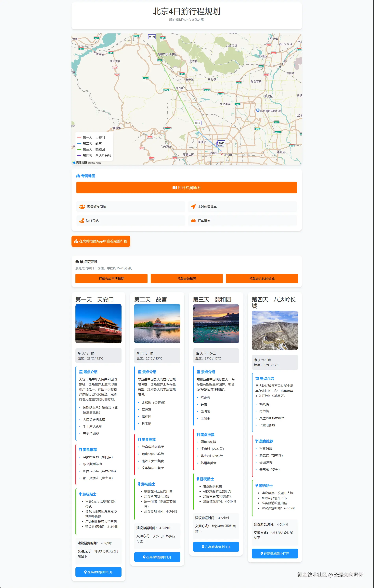This screenshot has height=588, width=374.
Task: Click the 美食推荐 utensils icon in 第一天 card
Action: 81,450
